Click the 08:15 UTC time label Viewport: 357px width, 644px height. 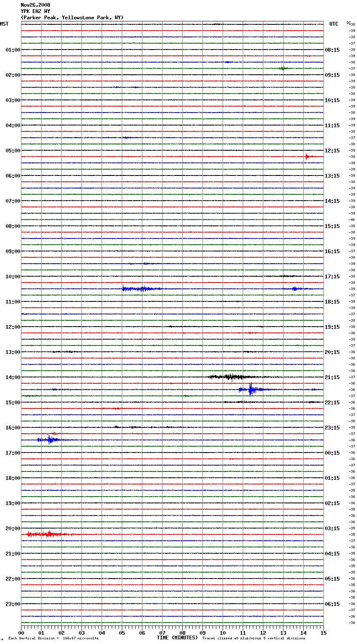pos(332,50)
